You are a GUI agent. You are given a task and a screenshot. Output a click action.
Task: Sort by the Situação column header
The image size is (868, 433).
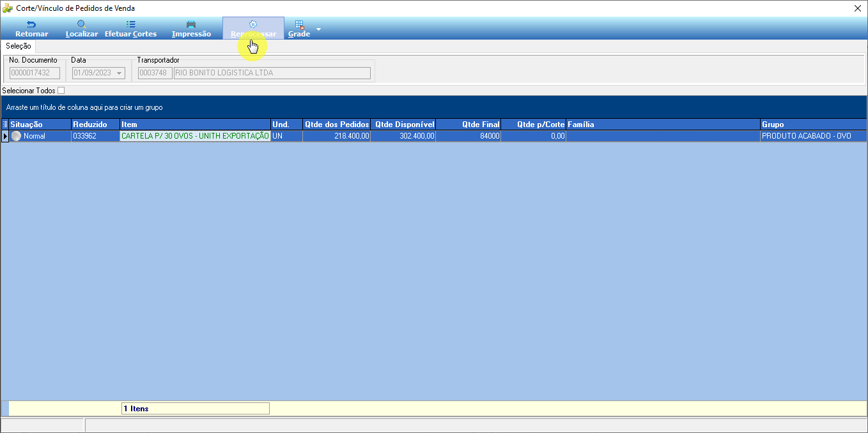[40, 125]
